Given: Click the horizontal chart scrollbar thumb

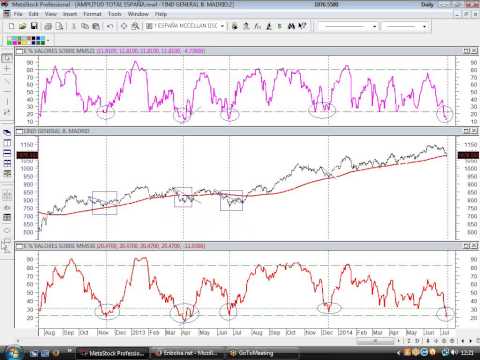Looking at the screenshot, I should click(375, 341).
